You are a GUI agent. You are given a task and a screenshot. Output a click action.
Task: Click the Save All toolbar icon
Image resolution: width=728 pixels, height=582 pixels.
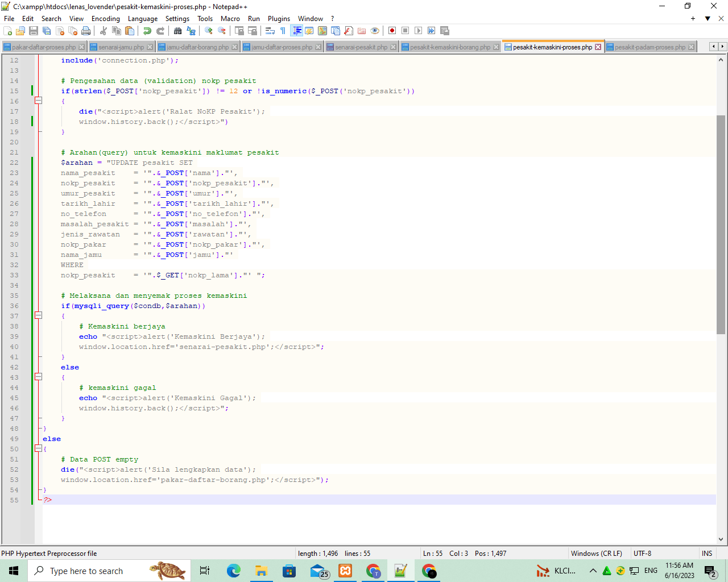47,31
